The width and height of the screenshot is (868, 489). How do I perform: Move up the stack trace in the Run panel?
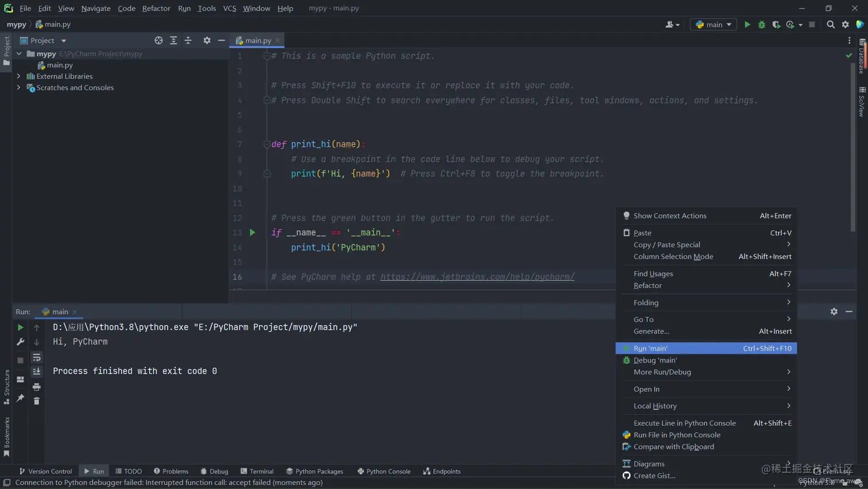(x=36, y=328)
